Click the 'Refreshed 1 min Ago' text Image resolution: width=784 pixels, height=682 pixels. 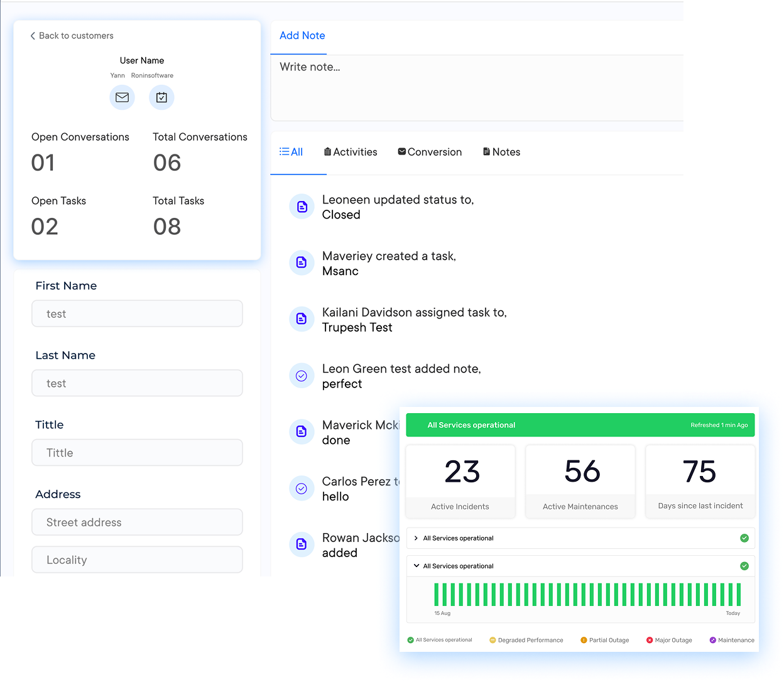[x=719, y=425]
